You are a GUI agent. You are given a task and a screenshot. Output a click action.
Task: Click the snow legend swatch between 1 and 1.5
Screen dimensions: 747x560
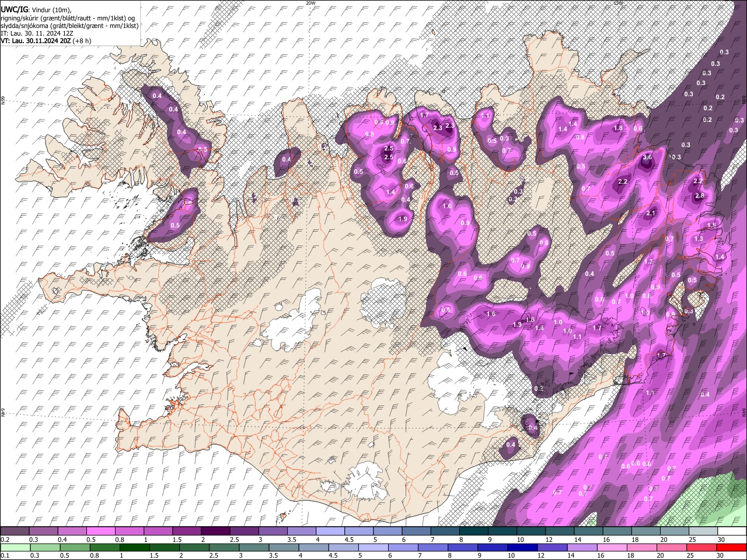pos(158,531)
